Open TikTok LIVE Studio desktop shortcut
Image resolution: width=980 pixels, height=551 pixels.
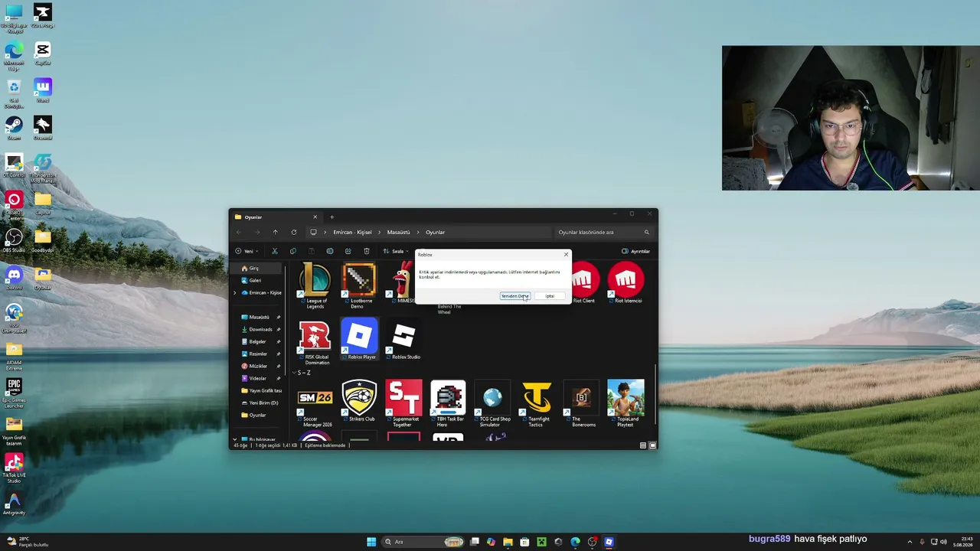click(14, 467)
